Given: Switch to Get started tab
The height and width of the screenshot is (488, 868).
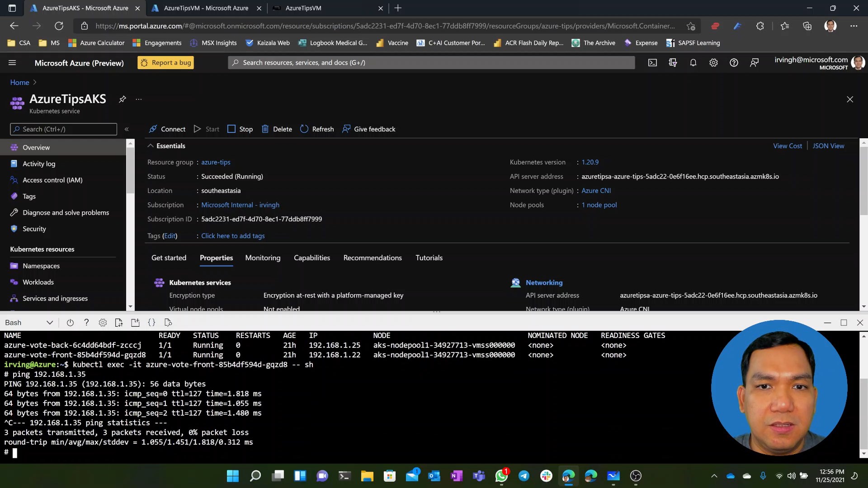Looking at the screenshot, I should tap(169, 258).
